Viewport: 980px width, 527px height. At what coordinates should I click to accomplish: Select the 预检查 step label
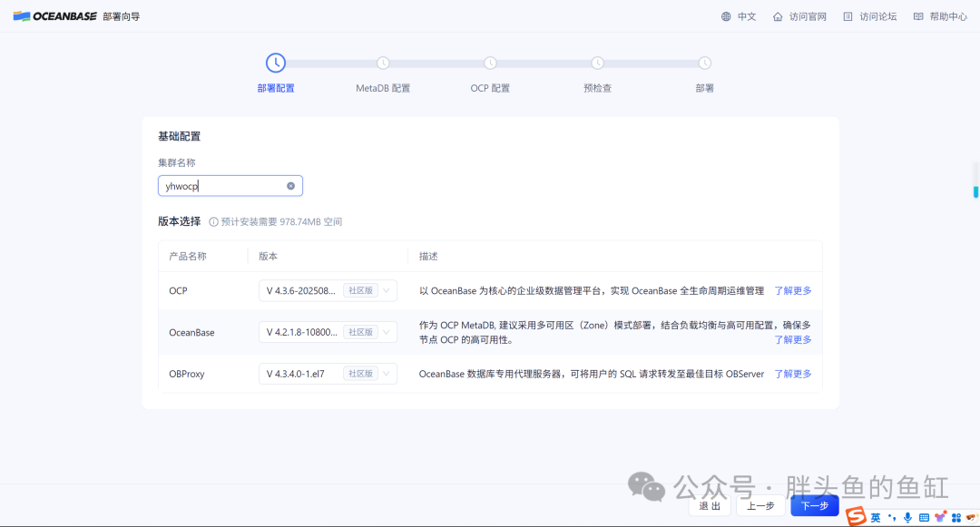[x=597, y=88]
